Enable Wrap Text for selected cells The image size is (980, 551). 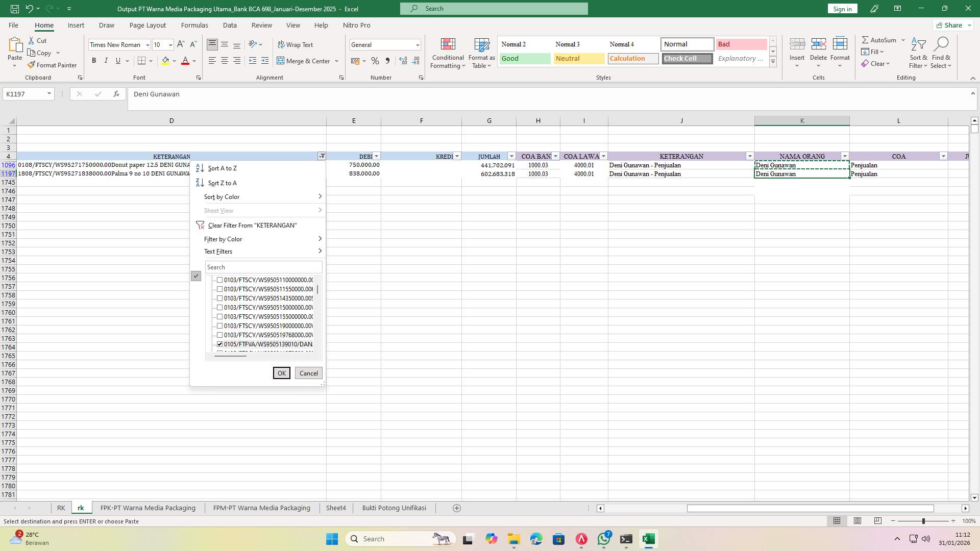[x=296, y=44]
